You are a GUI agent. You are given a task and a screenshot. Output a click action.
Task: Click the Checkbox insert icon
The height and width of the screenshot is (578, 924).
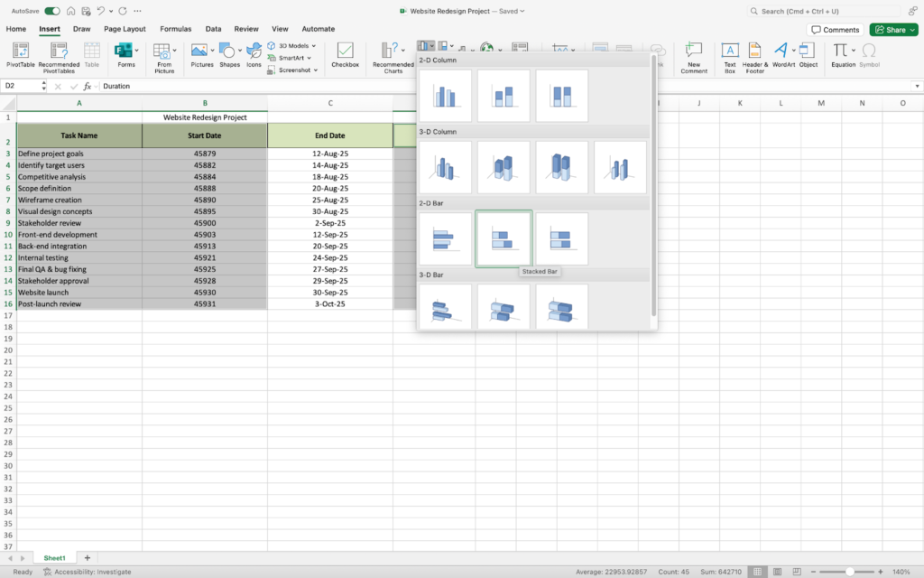pos(345,54)
